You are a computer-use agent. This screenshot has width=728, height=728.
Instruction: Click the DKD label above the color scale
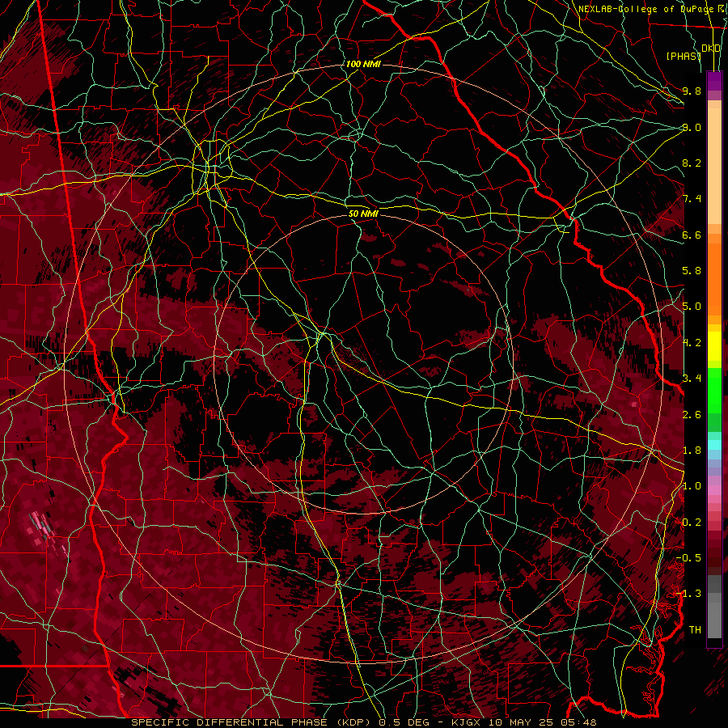tap(711, 49)
